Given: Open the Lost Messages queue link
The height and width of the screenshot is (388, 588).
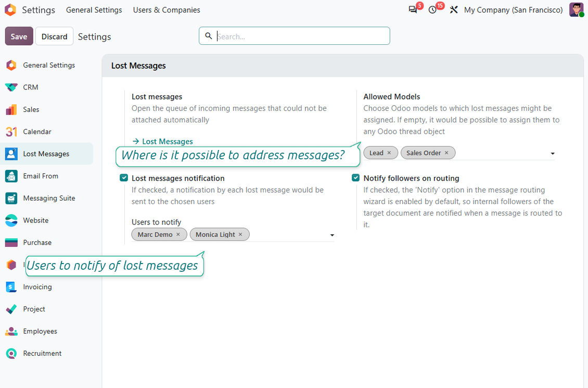Looking at the screenshot, I should (163, 142).
